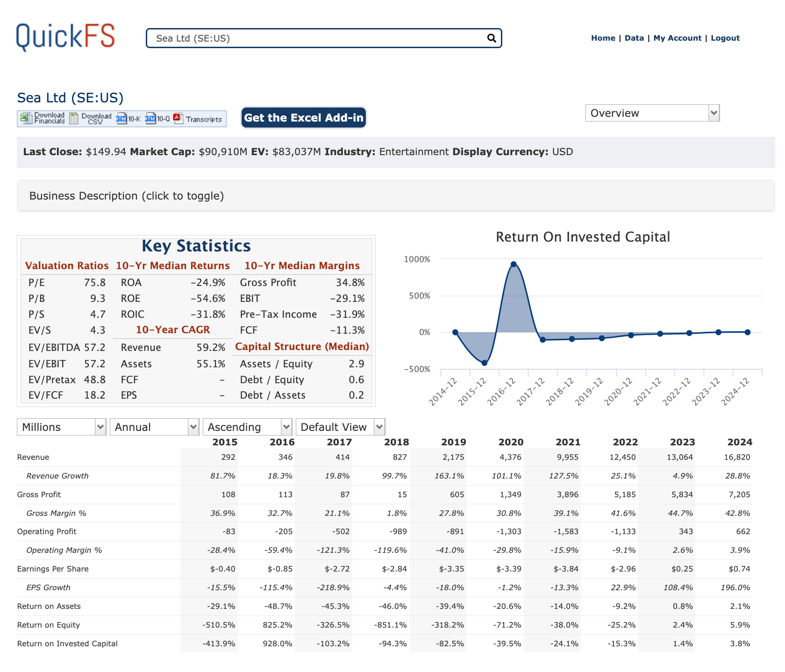Screen dimensions: 785x672
Task: Click the 2020-12 ROIC chart point
Action: pos(631,335)
